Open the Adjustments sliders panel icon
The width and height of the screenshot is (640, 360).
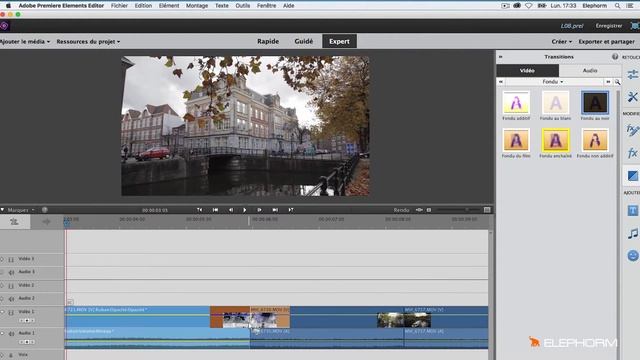point(632,75)
